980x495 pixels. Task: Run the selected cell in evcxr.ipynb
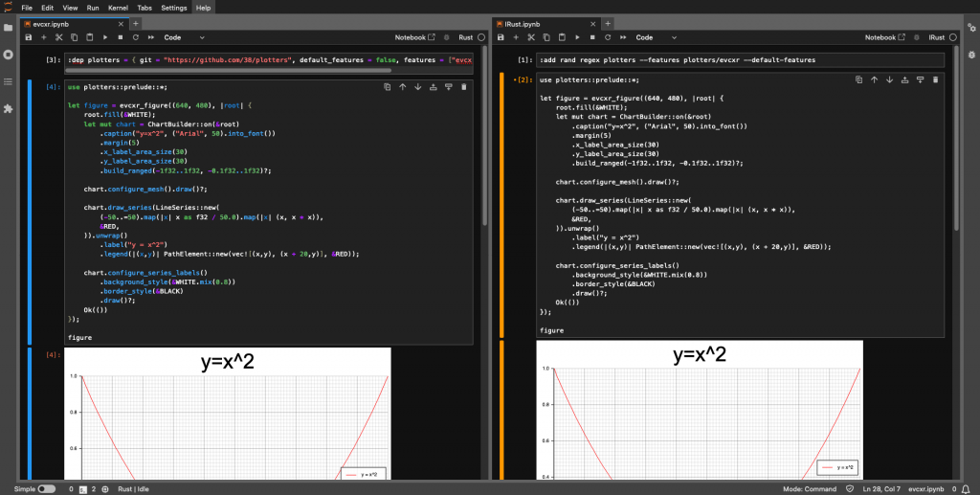tap(105, 37)
